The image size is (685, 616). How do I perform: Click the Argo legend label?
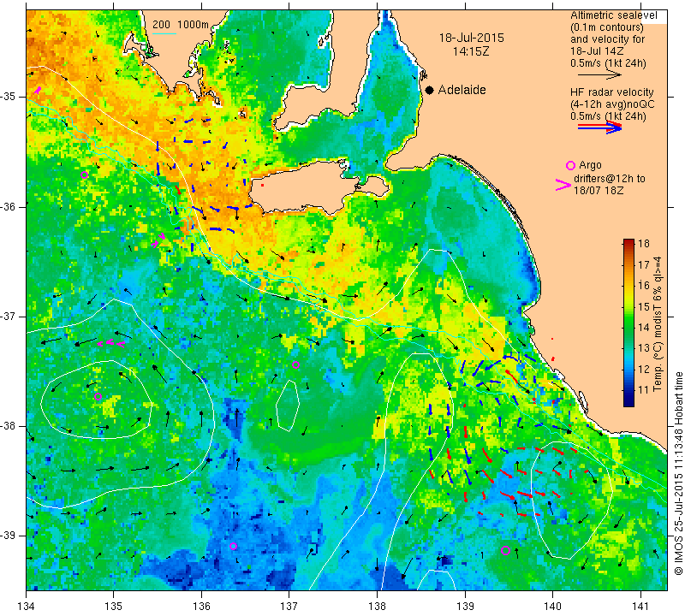590,165
